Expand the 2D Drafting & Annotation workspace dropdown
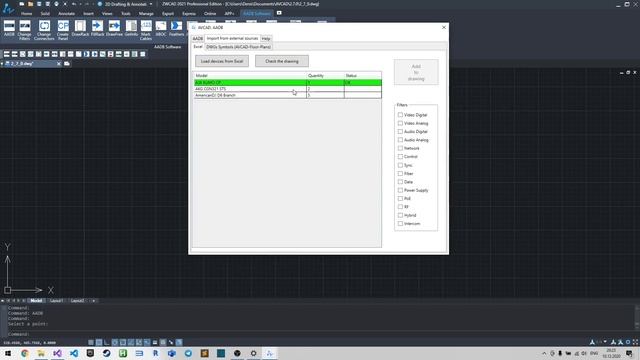 (x=151, y=4)
